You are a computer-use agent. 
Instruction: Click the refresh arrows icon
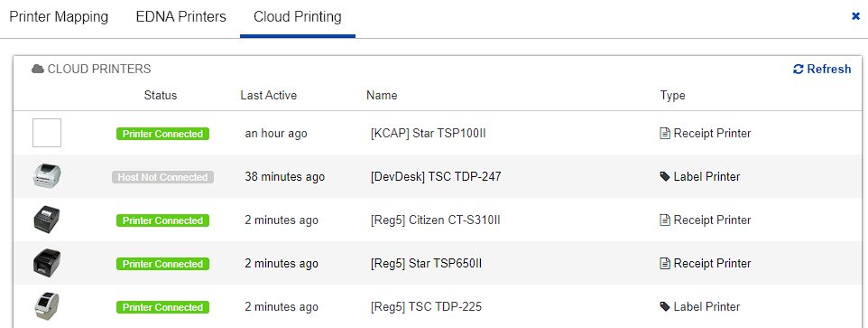click(x=799, y=70)
